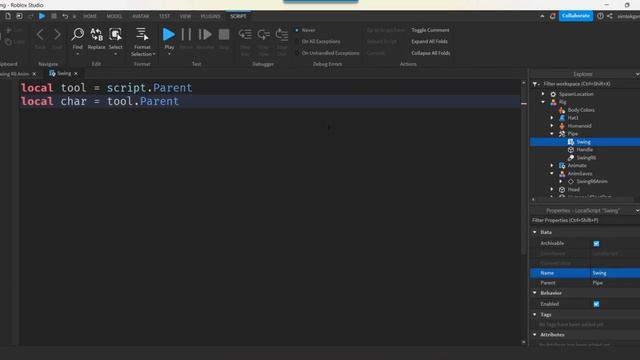Click the Step Out debugger icon
640x360 pixels.
pyautogui.click(x=282, y=35)
